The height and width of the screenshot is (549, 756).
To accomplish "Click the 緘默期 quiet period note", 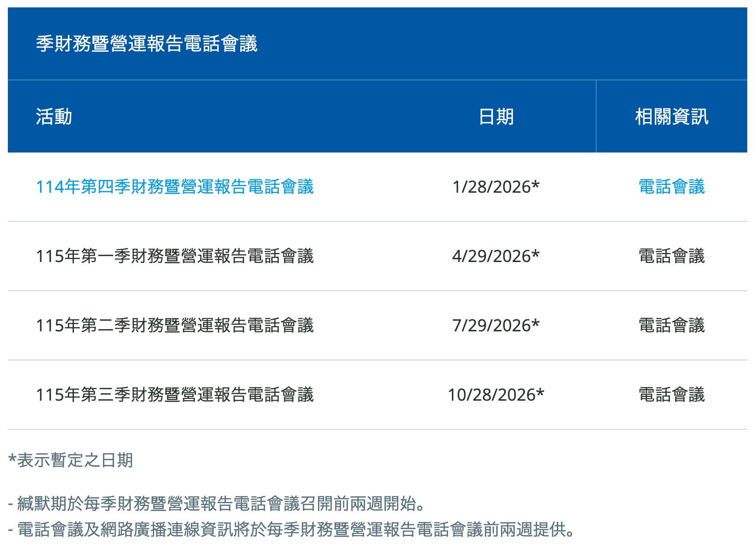I will click(216, 504).
